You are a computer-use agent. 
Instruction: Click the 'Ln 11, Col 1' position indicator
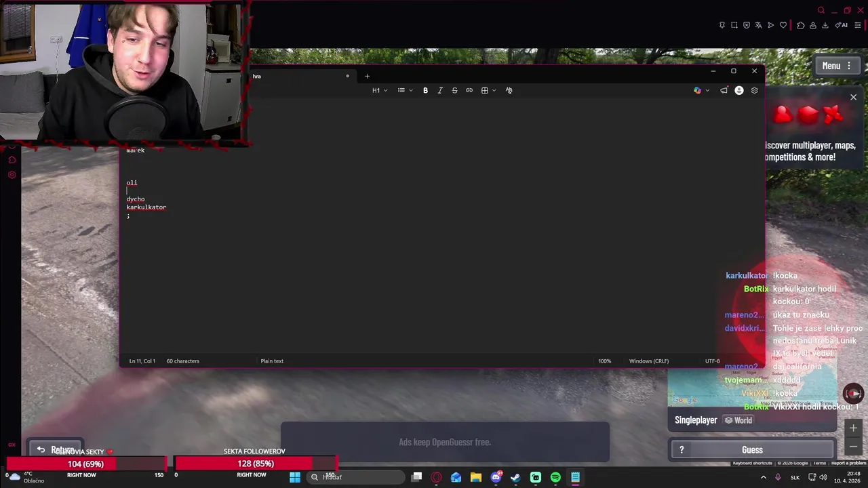(x=142, y=361)
